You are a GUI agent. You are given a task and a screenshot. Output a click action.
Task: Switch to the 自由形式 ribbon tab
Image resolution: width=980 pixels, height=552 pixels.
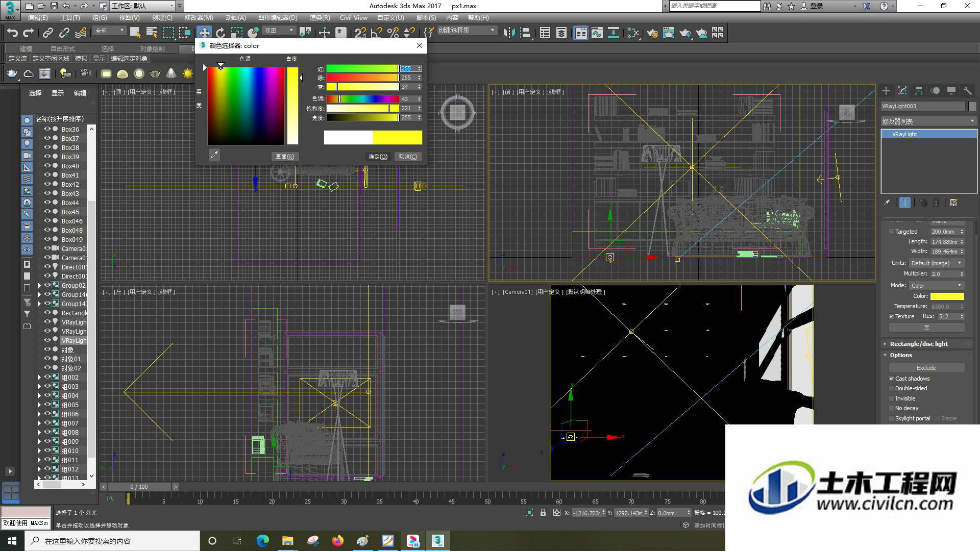pos(63,48)
